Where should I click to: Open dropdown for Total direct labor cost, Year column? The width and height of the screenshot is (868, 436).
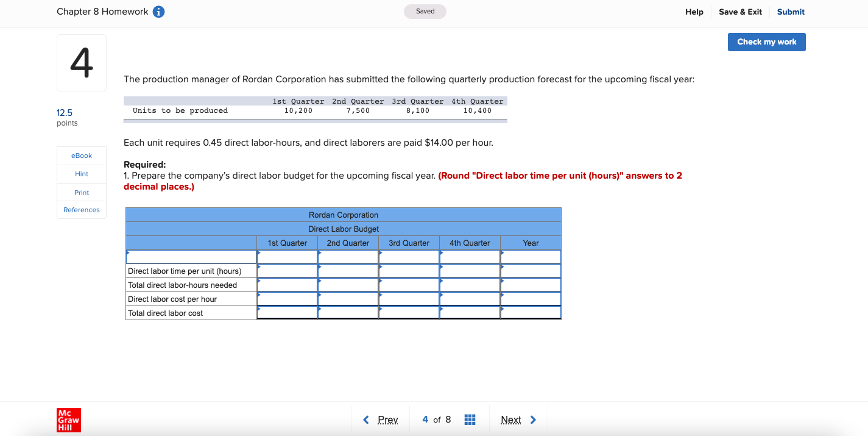coord(530,313)
